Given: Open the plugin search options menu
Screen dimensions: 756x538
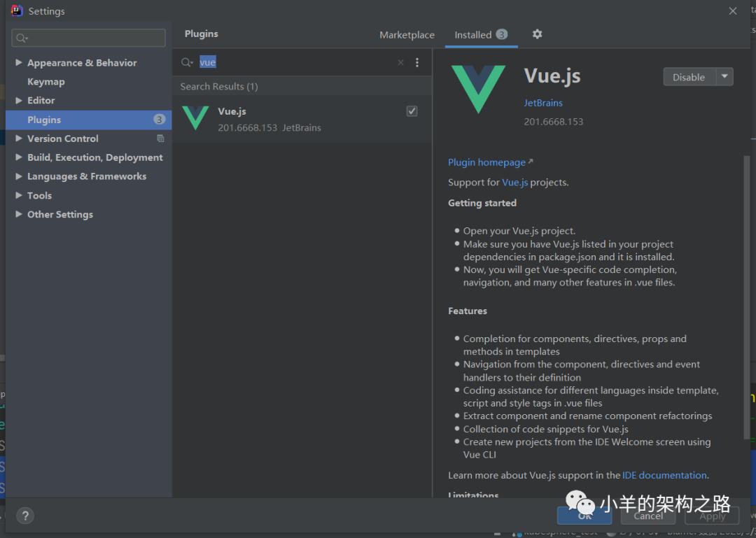Looking at the screenshot, I should 417,62.
